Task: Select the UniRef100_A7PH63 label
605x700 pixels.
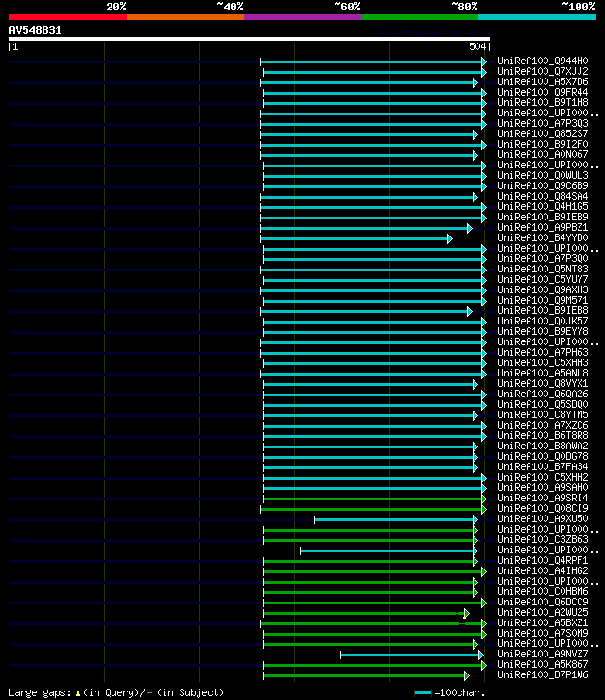Action: pyautogui.click(x=543, y=352)
